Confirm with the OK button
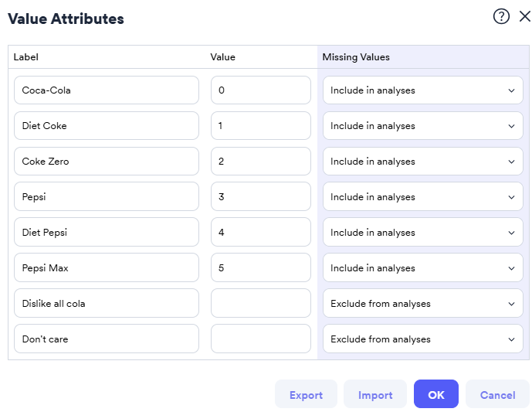Screen dimensions: 532x412 point(436,394)
